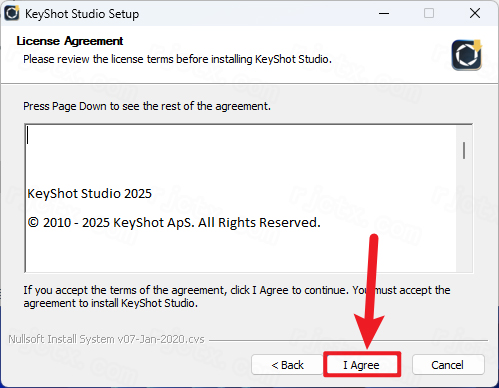Click the copyright line '© 2010 - 2025 KeyShot ApS'

pos(174,223)
